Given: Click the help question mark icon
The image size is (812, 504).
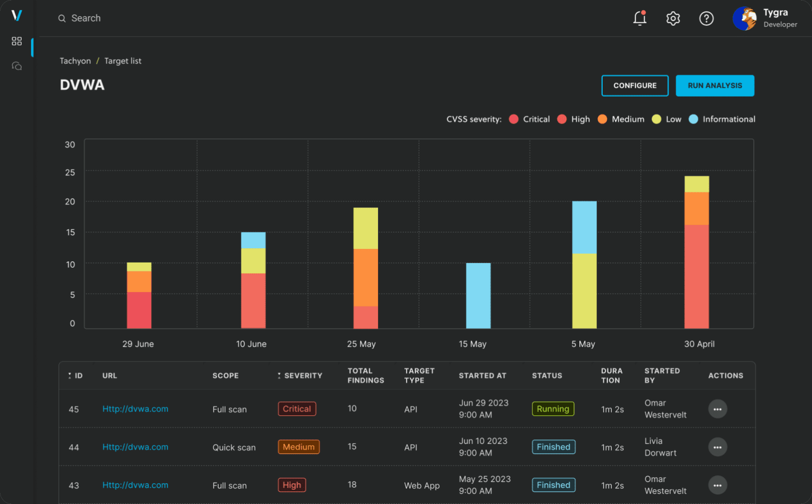Looking at the screenshot, I should click(x=706, y=18).
